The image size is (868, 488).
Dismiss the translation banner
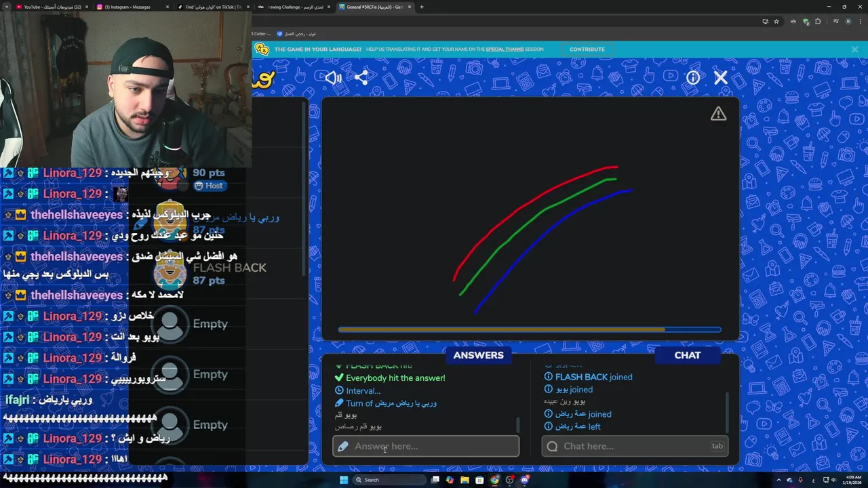point(854,49)
